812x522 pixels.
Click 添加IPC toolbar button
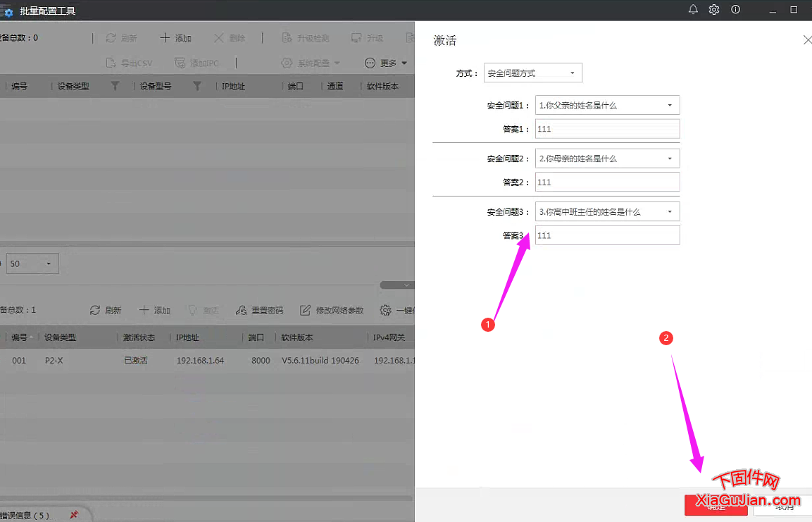[x=196, y=63]
